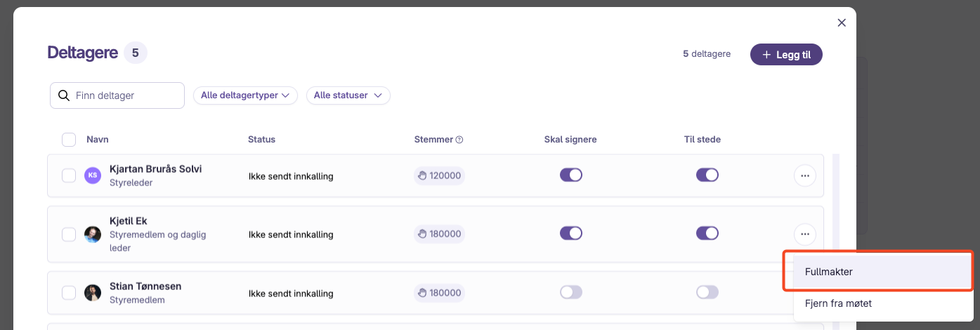This screenshot has height=330, width=980.
Task: Open the Alle statuser filter
Action: [348, 95]
